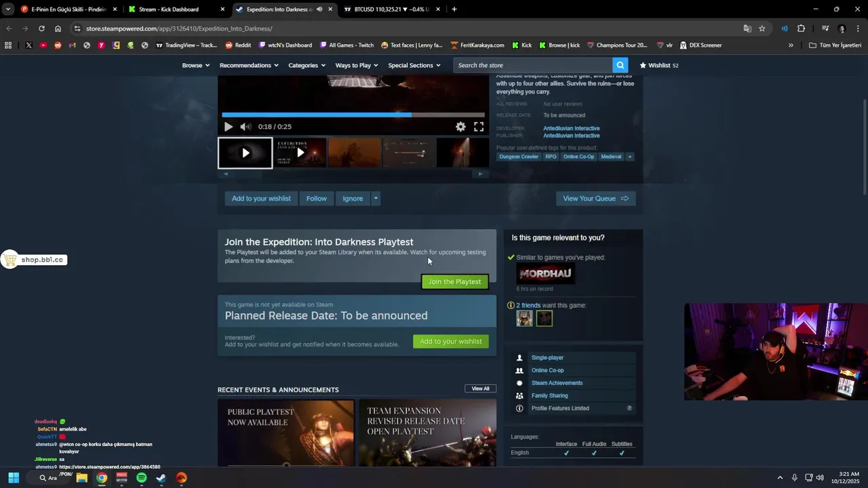The width and height of the screenshot is (868, 488).
Task: Show more bookmarks chevron
Action: (791, 45)
